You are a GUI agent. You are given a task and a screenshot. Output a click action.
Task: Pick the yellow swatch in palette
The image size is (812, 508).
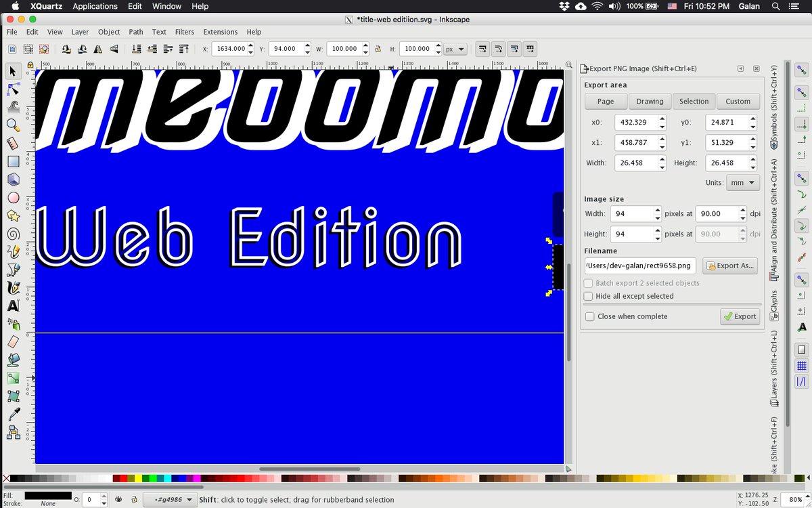tap(138, 479)
